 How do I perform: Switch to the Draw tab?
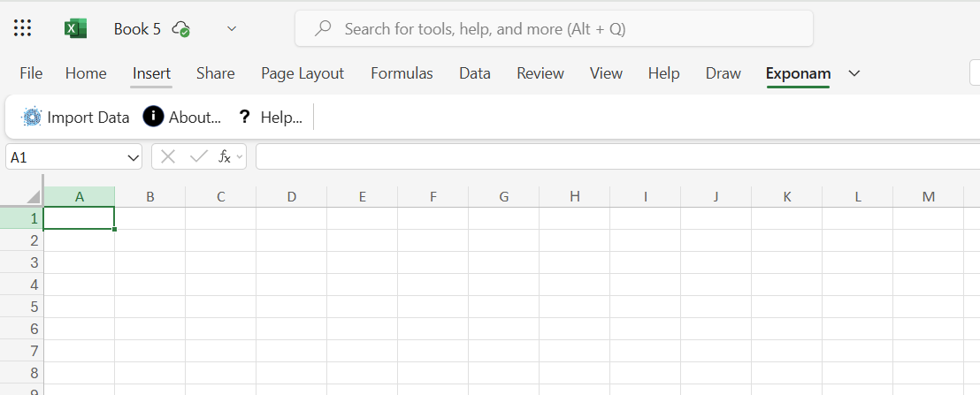point(724,73)
